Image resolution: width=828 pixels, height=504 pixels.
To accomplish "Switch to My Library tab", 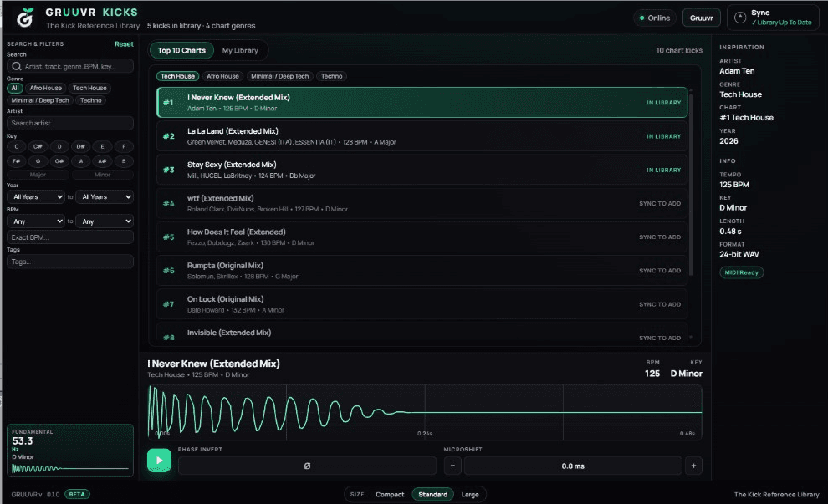I will pos(240,50).
